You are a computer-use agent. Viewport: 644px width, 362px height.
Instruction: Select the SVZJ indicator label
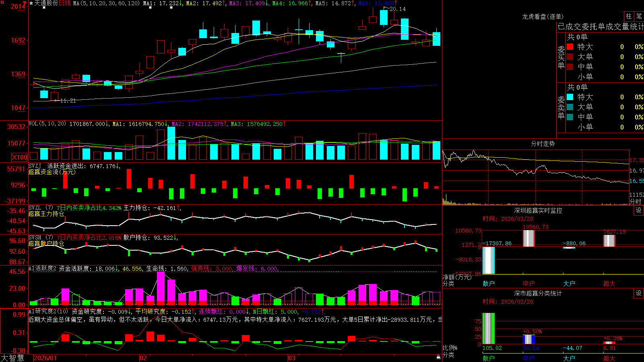point(35,166)
